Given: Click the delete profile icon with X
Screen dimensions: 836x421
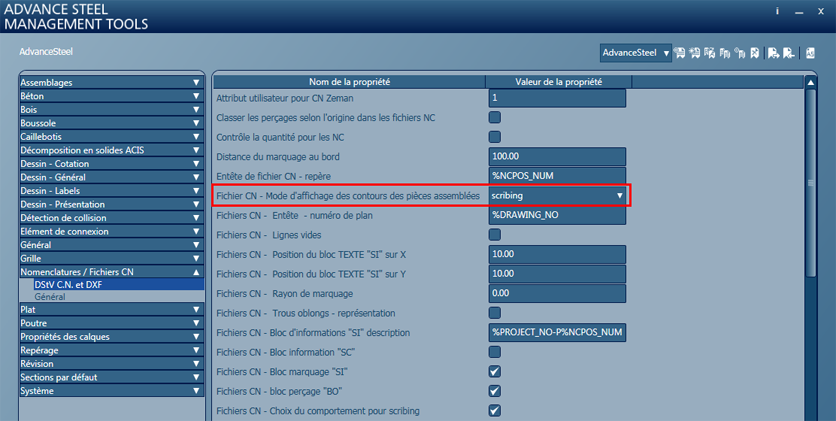Looking at the screenshot, I should tap(754, 53).
